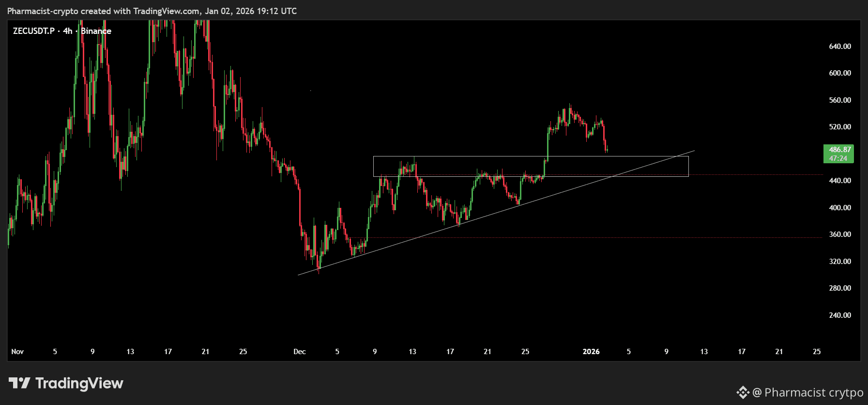The image size is (868, 405).
Task: Click the Dec label on time axis
Action: pos(300,352)
